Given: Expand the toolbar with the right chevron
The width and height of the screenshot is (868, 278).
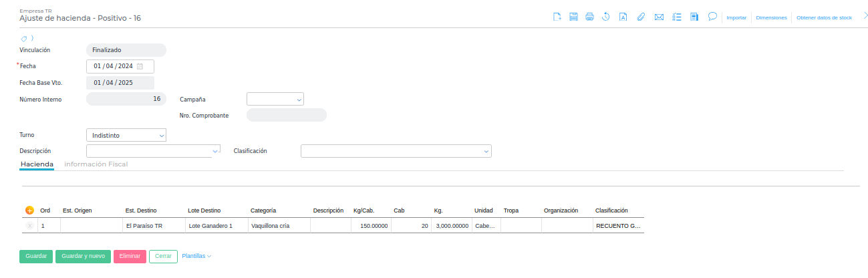Looking at the screenshot, I should [865, 17].
